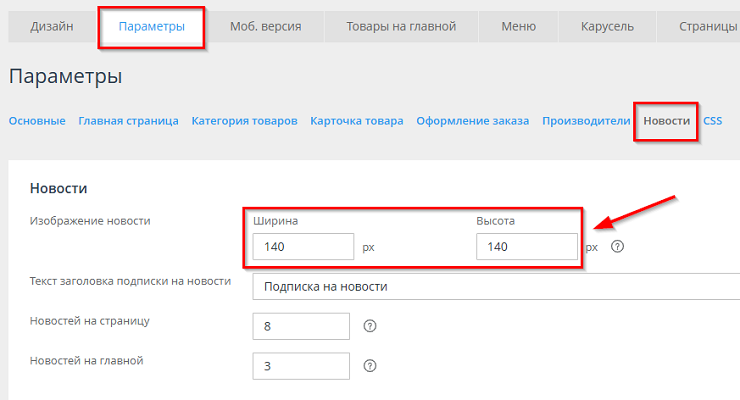
Task: Go to Оформление заказа settings
Action: click(473, 121)
